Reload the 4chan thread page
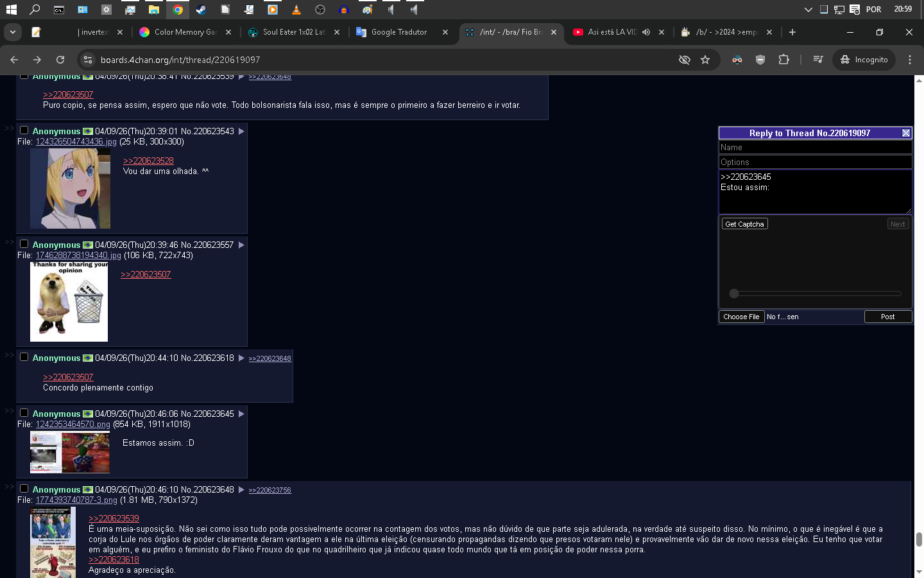924x578 pixels. pos(60,60)
